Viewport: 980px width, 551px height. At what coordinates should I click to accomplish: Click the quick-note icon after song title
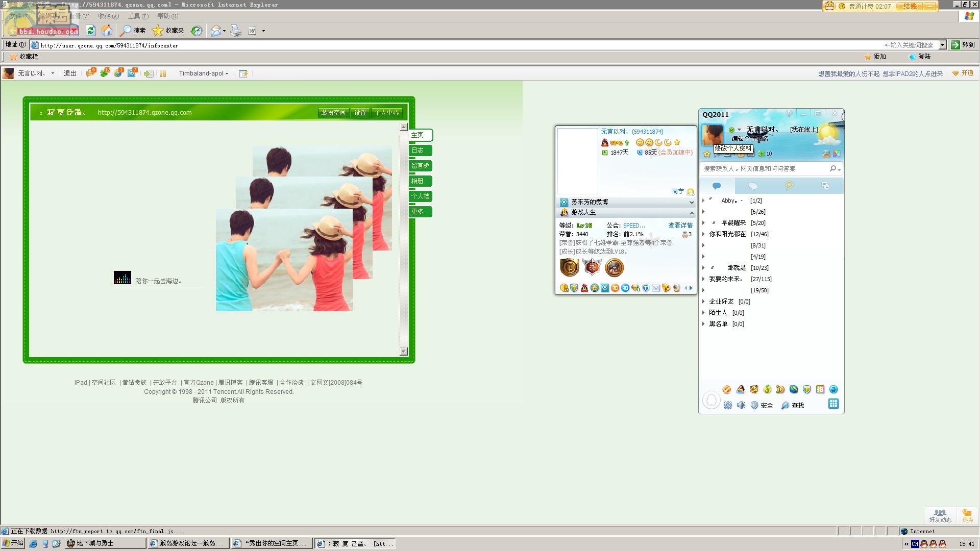point(243,73)
